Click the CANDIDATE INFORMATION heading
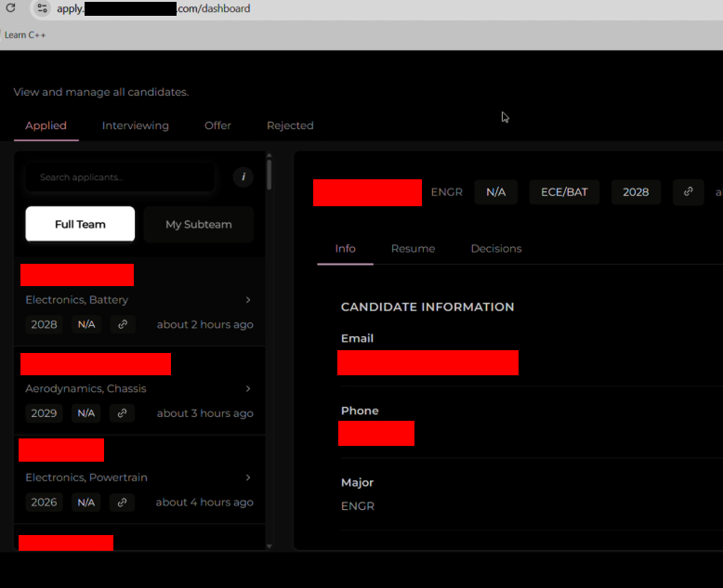This screenshot has height=588, width=723. (427, 307)
